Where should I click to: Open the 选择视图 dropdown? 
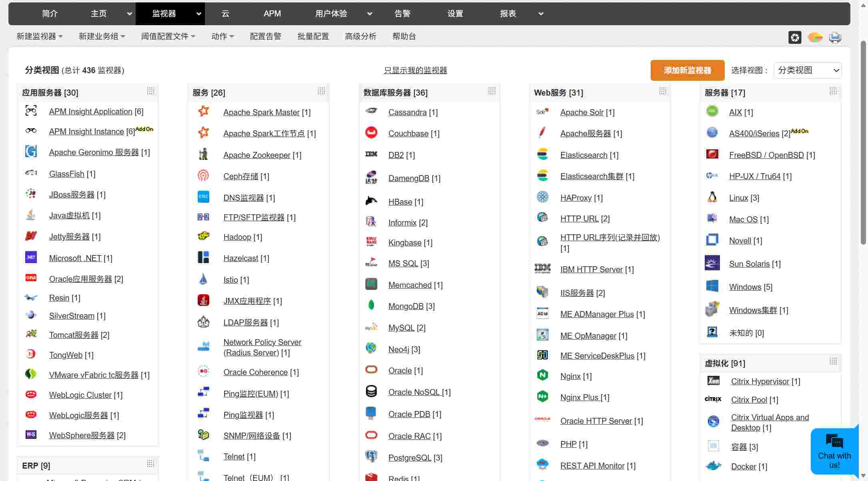tap(807, 70)
